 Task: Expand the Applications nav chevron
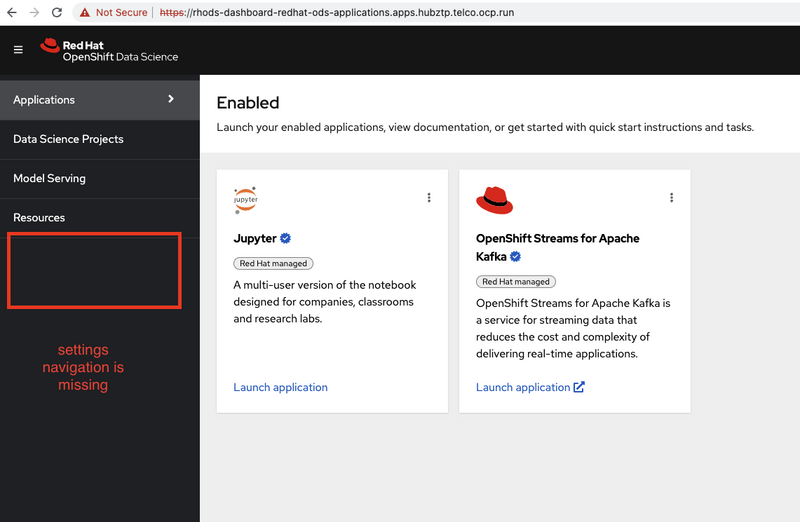point(171,99)
